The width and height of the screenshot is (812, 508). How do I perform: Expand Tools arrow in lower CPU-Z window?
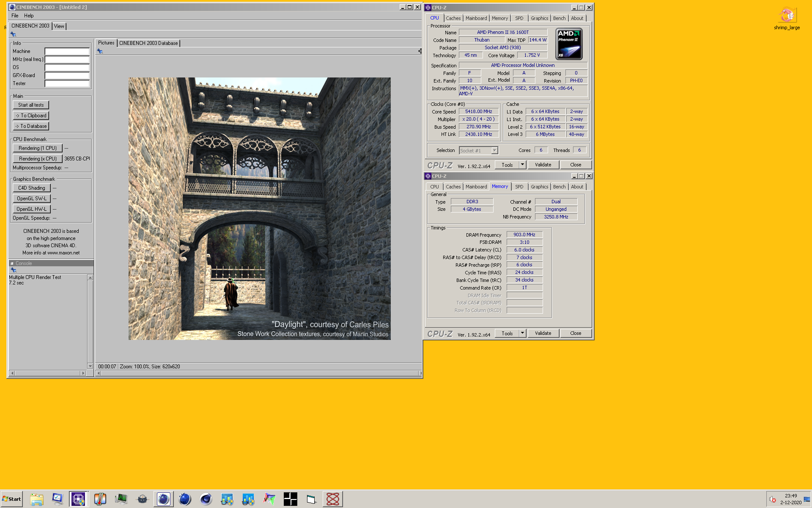522,333
